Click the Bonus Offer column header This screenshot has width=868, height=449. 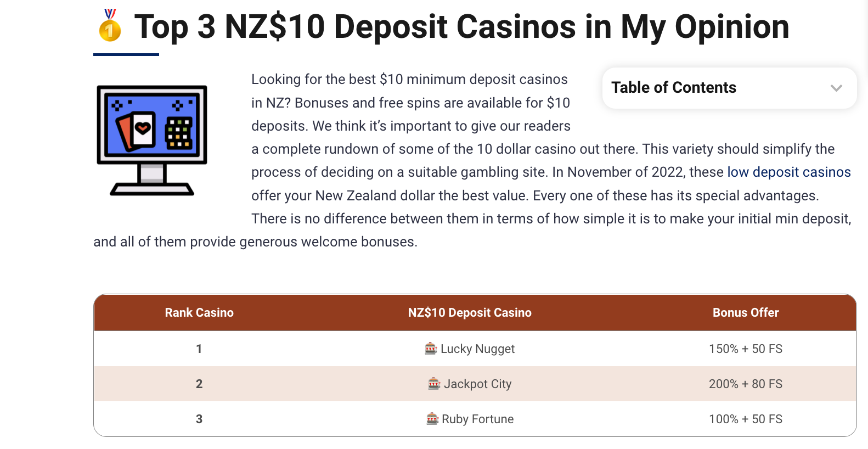pos(746,312)
